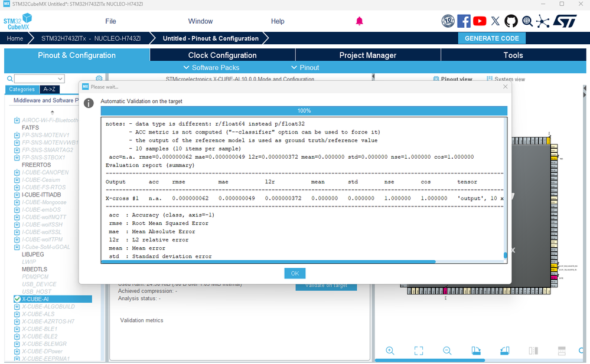Close the Please wait dialog

[506, 87]
